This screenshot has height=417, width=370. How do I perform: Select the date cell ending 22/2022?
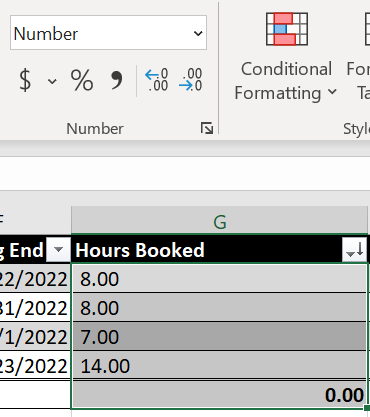tap(35, 279)
